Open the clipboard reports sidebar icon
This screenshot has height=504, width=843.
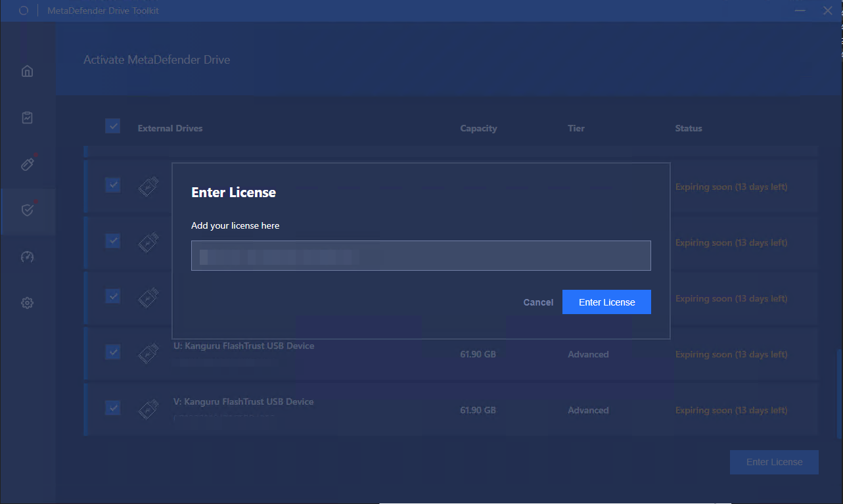(x=27, y=118)
